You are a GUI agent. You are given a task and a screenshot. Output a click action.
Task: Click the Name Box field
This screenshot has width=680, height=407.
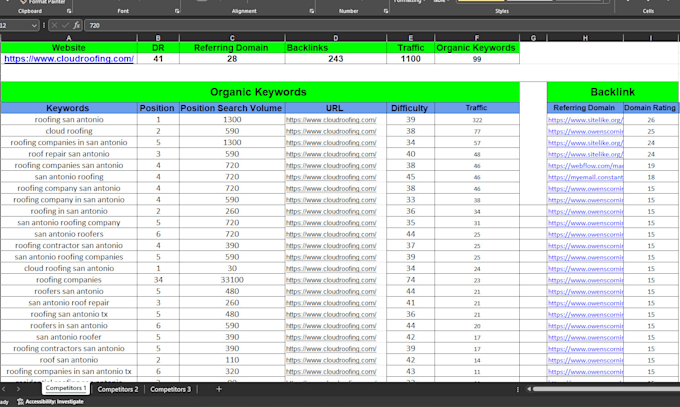point(15,26)
